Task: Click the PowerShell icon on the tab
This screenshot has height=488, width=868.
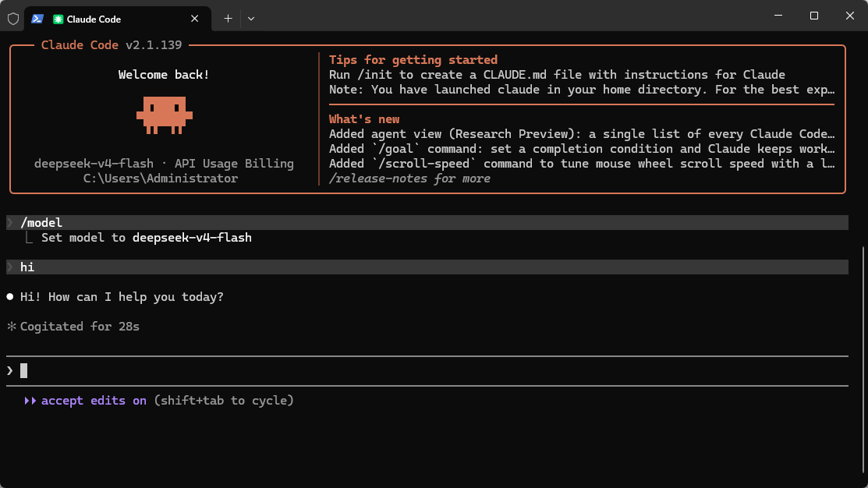Action: tap(37, 19)
